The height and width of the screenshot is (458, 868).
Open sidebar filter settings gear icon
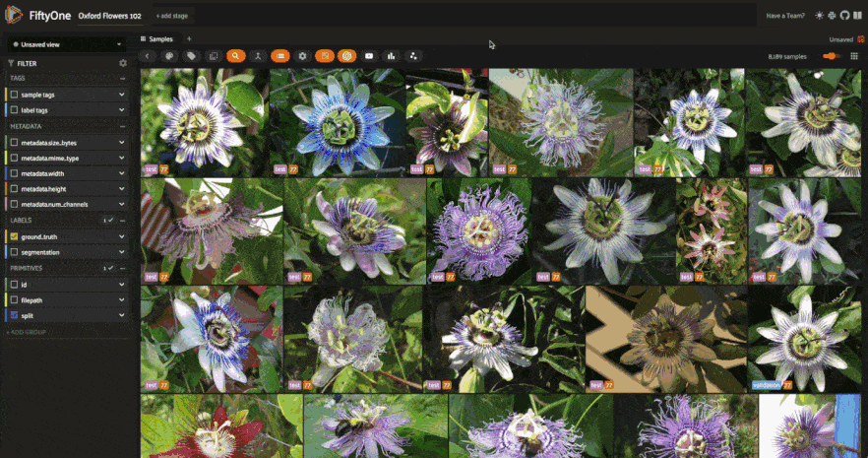pyautogui.click(x=123, y=63)
